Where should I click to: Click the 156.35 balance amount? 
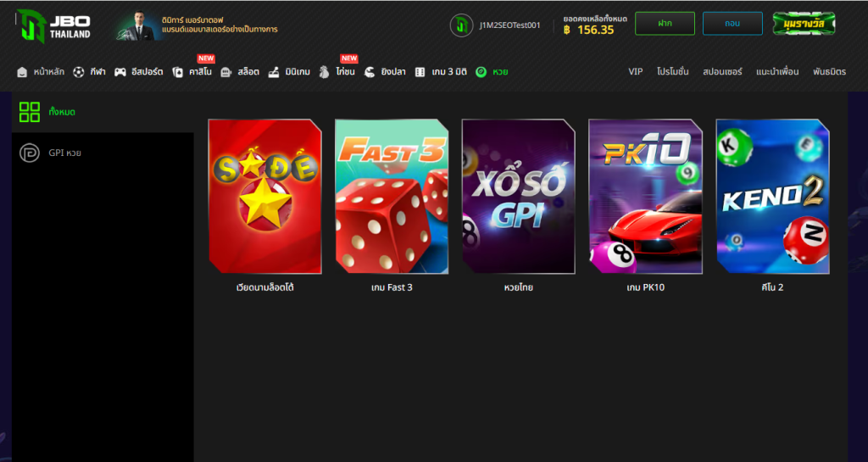(596, 30)
